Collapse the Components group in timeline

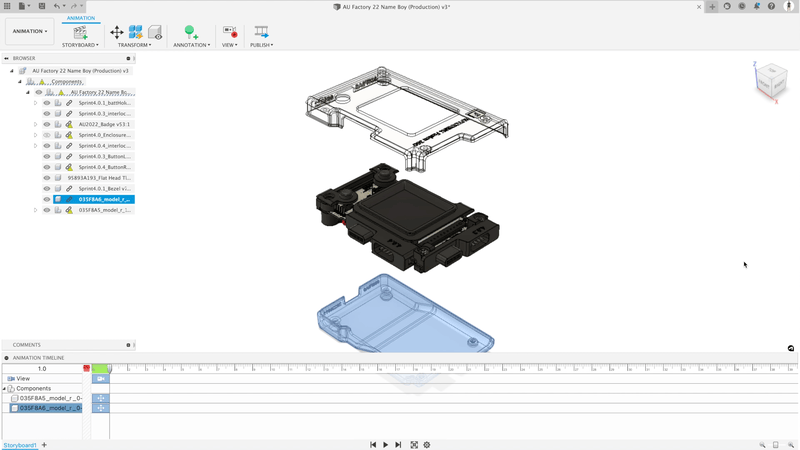5,389
